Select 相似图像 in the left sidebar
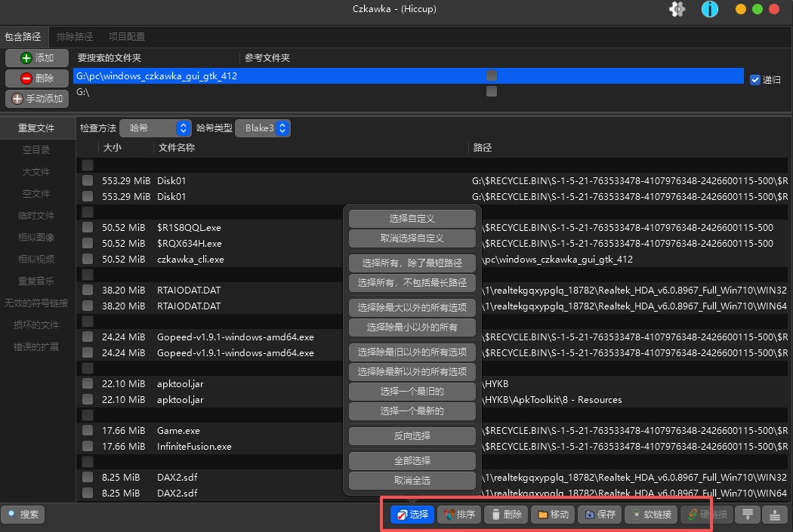Image resolution: width=793 pixels, height=532 pixels. click(36, 237)
